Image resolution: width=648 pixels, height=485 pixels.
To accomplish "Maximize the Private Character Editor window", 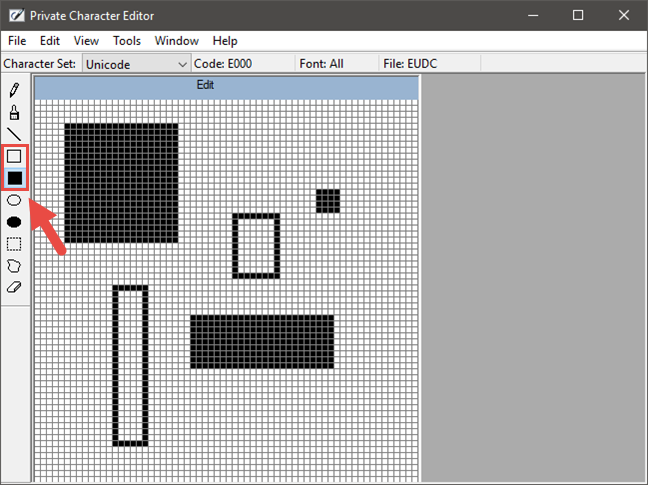I will coord(578,16).
